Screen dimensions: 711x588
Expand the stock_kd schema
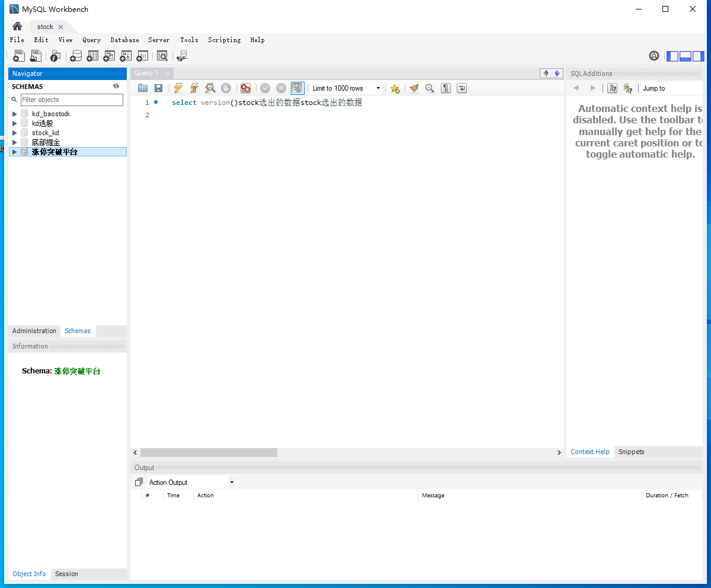pyautogui.click(x=15, y=133)
